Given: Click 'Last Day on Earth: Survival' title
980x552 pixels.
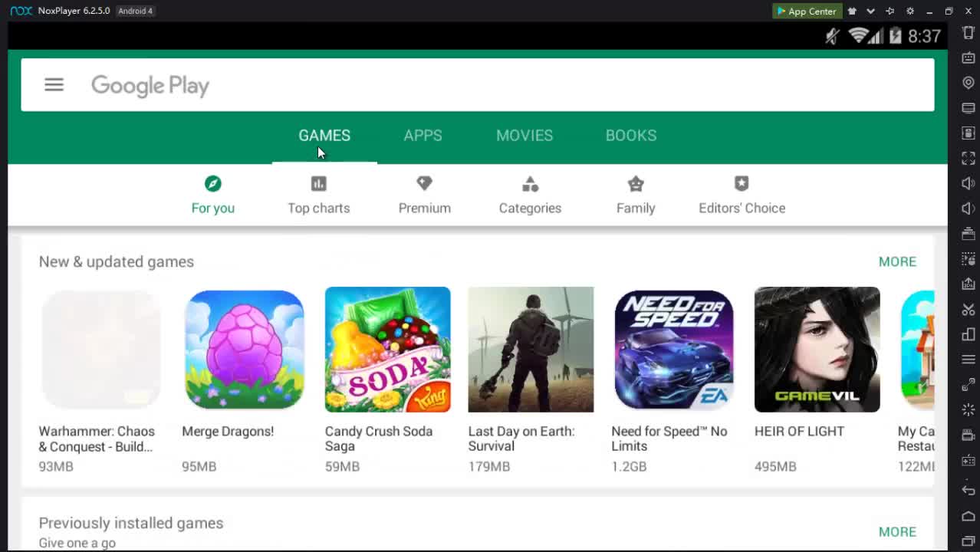Looking at the screenshot, I should [521, 439].
